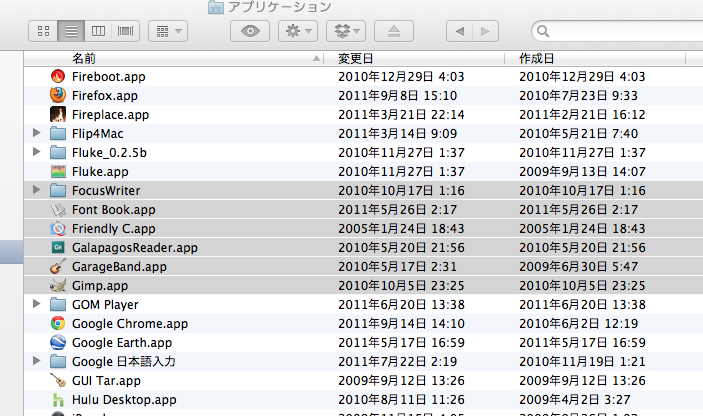Go back with the left arrow
The width and height of the screenshot is (703, 416).
click(x=460, y=31)
